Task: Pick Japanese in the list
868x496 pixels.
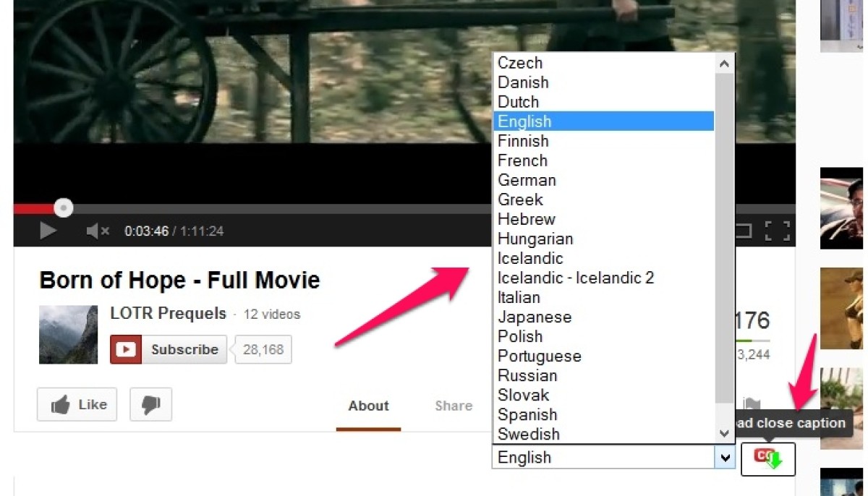Action: (603, 317)
